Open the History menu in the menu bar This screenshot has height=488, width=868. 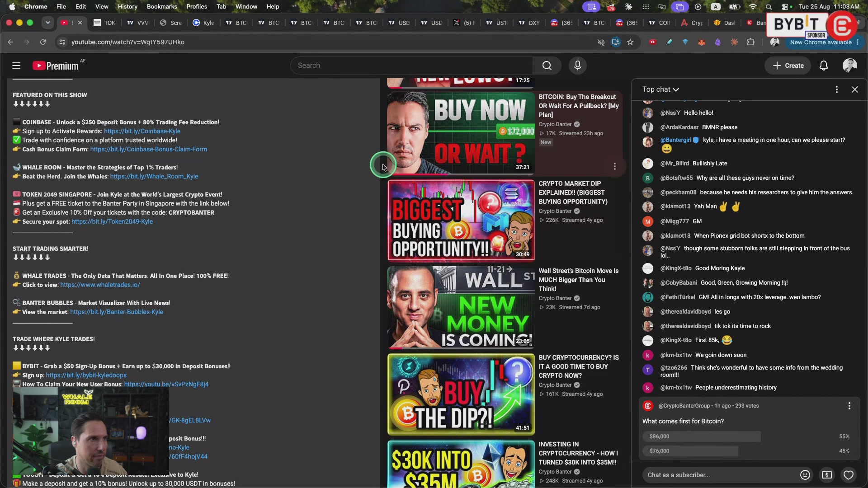click(x=127, y=6)
